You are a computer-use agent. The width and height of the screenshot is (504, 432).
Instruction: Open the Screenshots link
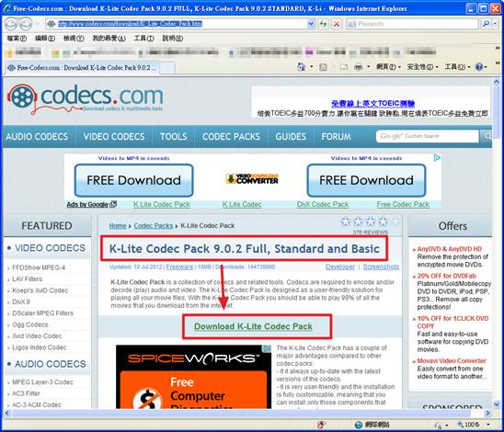(381, 267)
